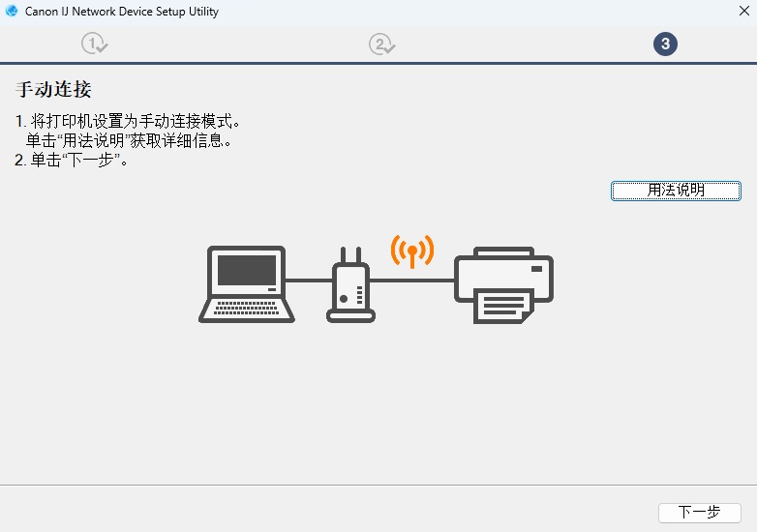Image resolution: width=757 pixels, height=532 pixels.
Task: Close the Network Device Setup Utility window
Action: click(x=744, y=11)
